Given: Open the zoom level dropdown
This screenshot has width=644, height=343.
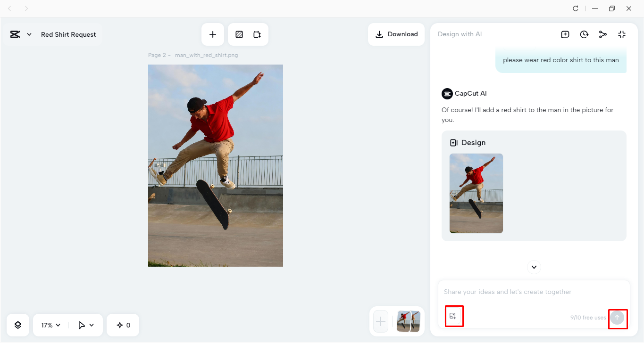Looking at the screenshot, I should [x=49, y=325].
